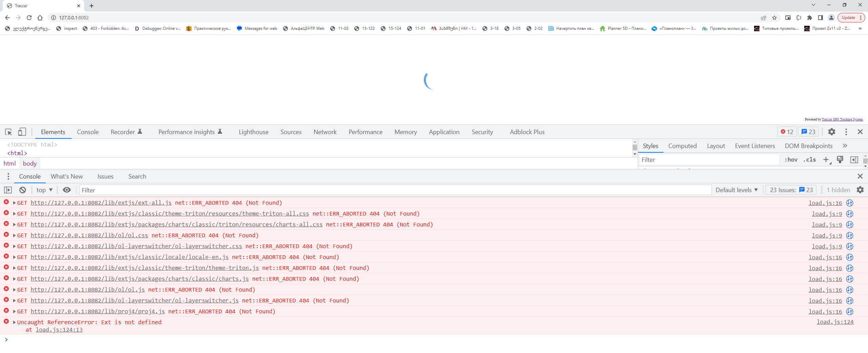Expand the Uncaught ReferenceError message
The width and height of the screenshot is (868, 353).
(14, 322)
